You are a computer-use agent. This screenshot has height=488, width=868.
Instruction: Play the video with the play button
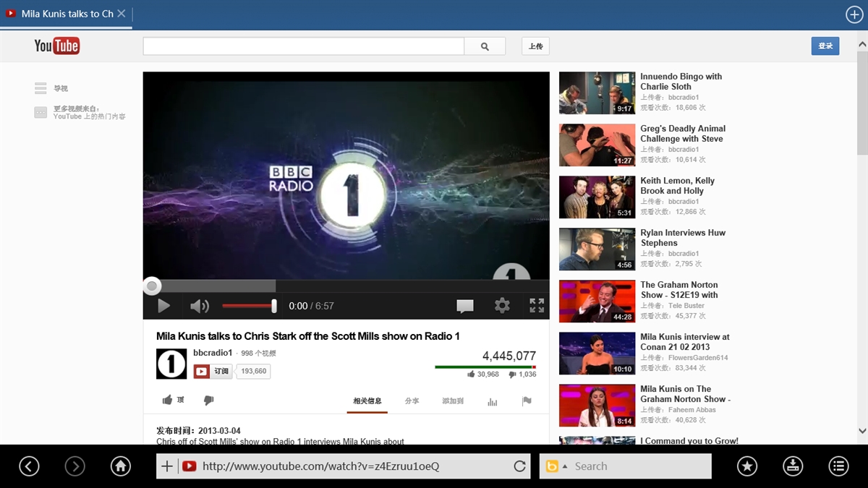pyautogui.click(x=164, y=306)
